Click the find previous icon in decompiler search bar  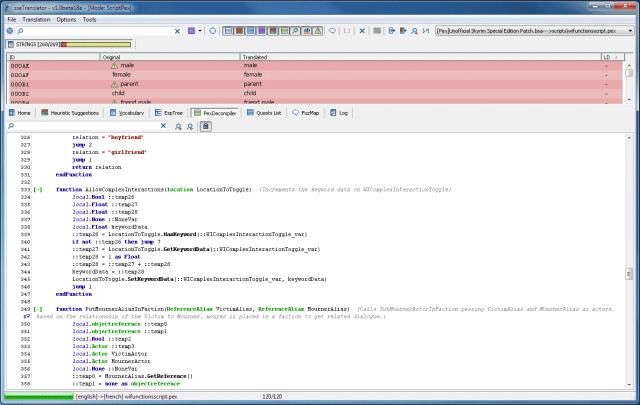click(x=178, y=127)
